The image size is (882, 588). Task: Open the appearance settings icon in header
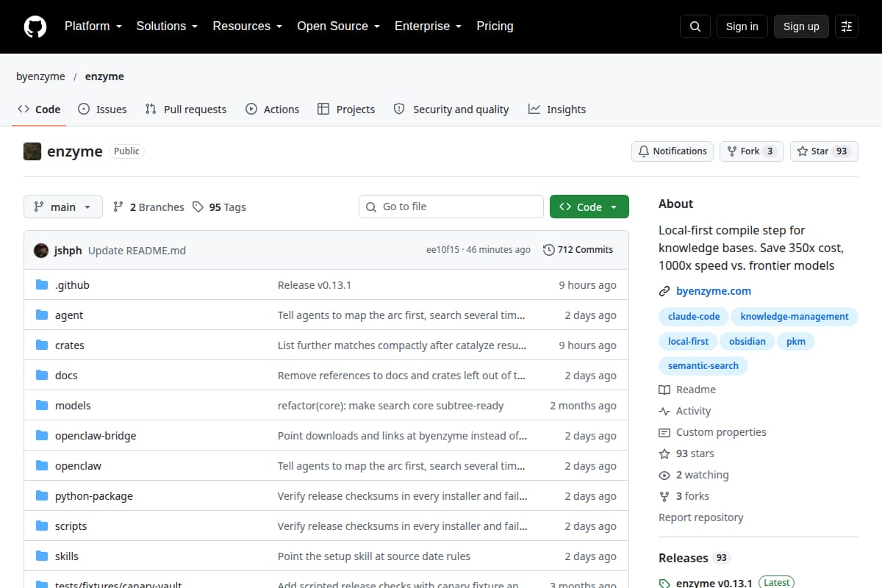tap(847, 26)
